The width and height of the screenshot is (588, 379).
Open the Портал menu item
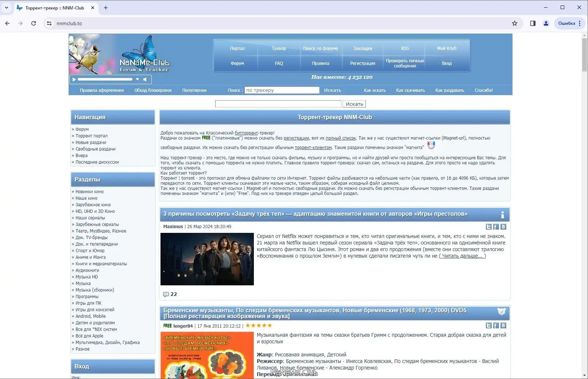click(x=237, y=48)
